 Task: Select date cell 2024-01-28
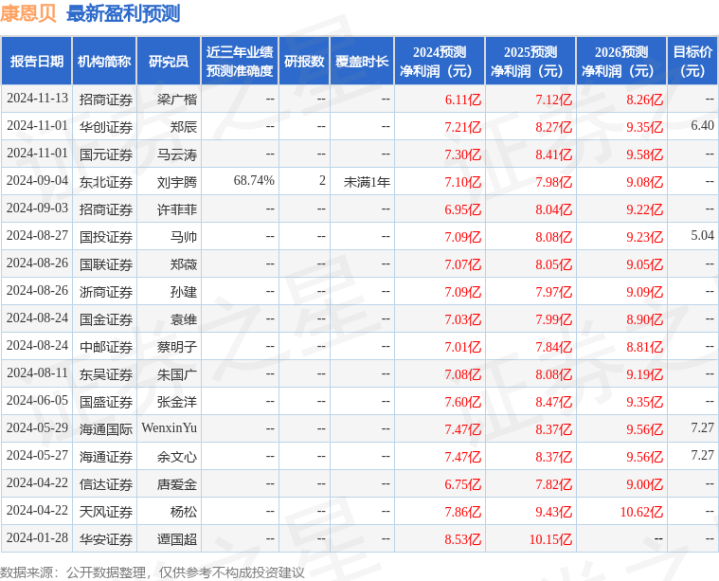(x=37, y=538)
